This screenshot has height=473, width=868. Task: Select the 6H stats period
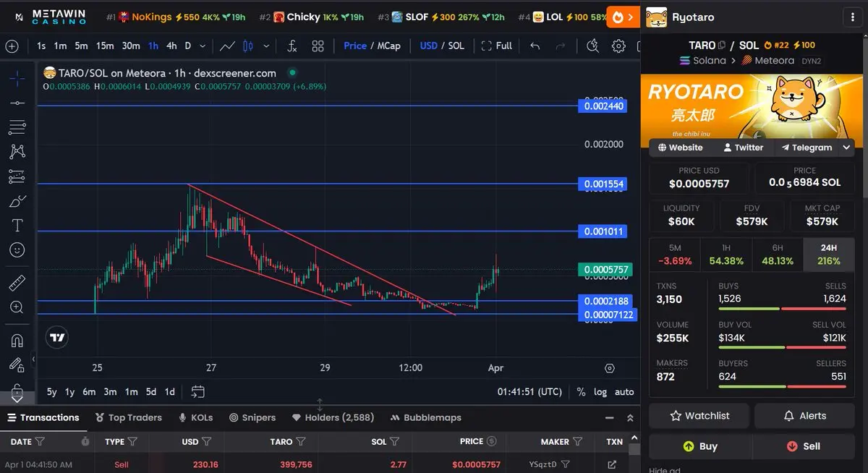pyautogui.click(x=778, y=255)
